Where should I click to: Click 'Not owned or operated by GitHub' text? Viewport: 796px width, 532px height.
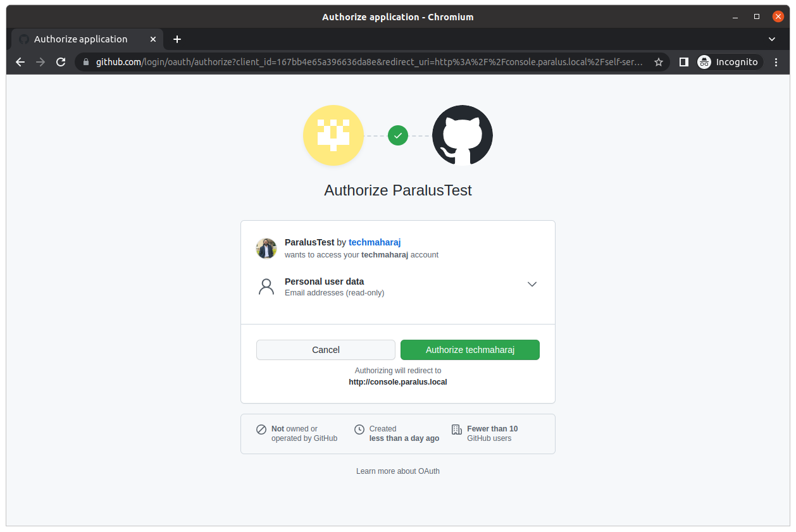pyautogui.click(x=304, y=433)
